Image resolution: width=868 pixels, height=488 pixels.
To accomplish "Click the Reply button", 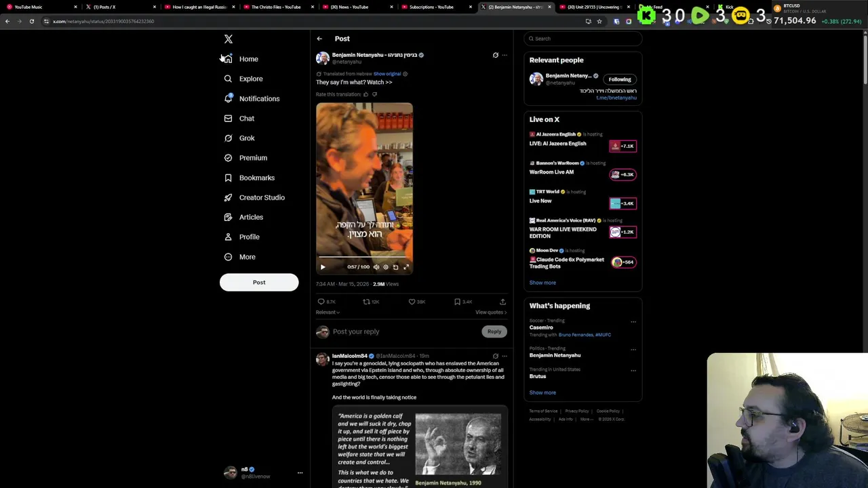I will tap(494, 331).
